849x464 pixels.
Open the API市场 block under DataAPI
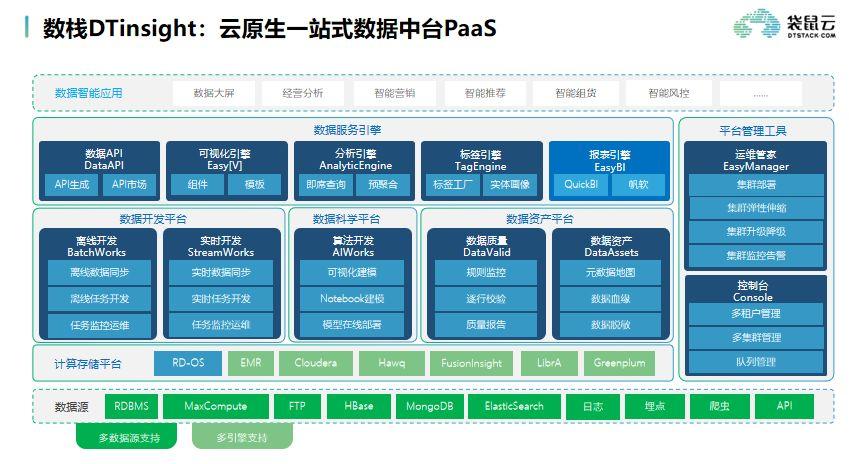coord(129,185)
